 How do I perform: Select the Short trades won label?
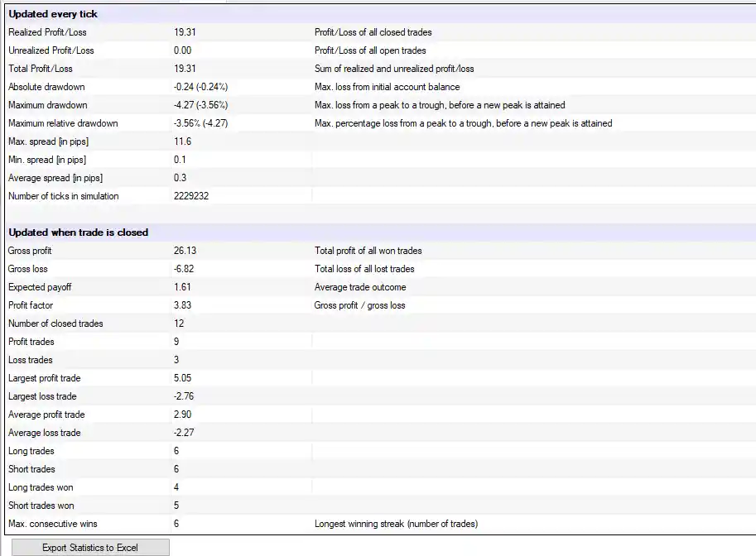[x=41, y=506]
